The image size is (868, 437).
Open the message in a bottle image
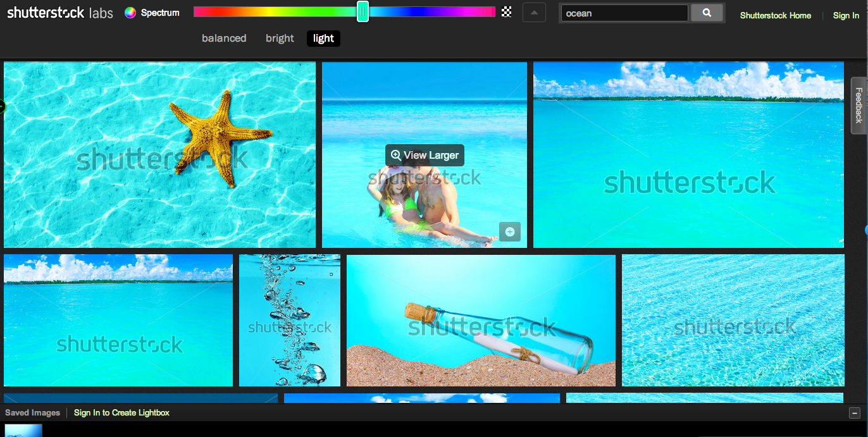click(x=481, y=320)
